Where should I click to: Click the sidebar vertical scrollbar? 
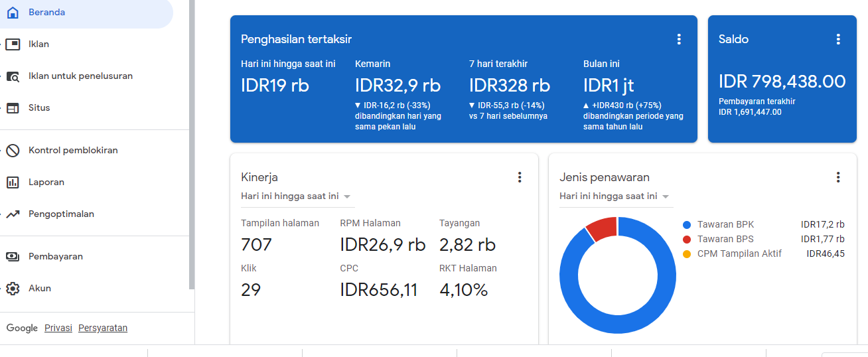(192, 145)
